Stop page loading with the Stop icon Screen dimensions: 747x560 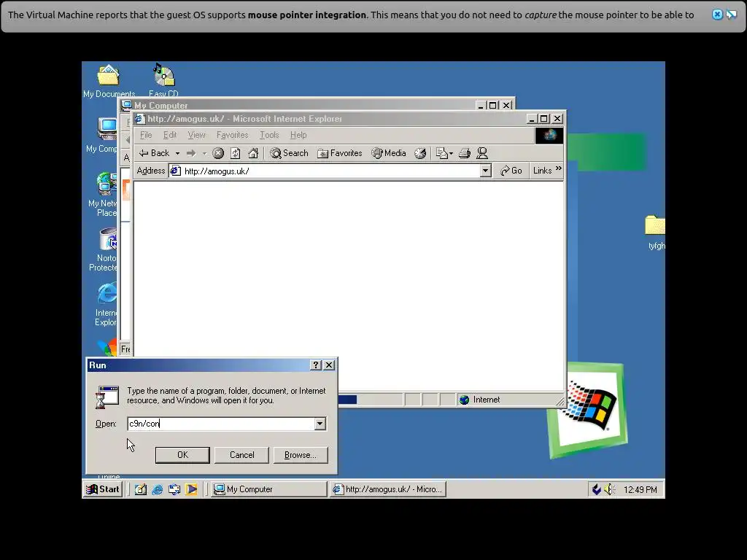[x=218, y=153]
